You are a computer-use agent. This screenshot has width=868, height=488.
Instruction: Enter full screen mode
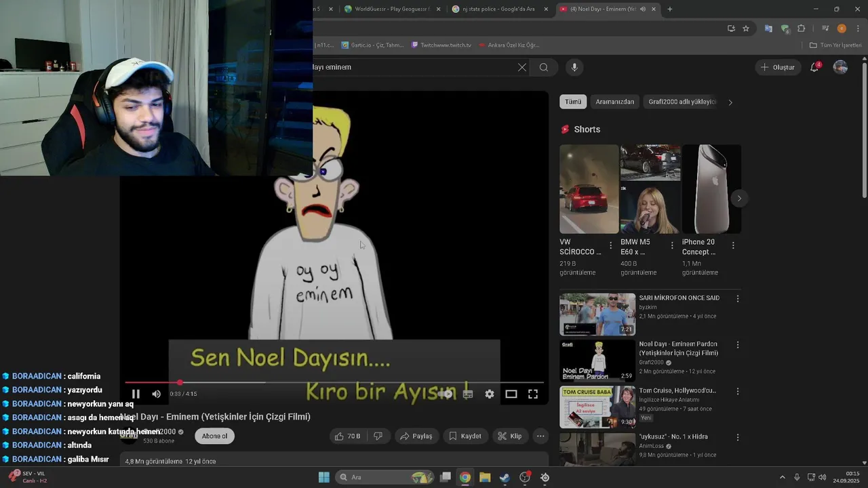tap(533, 394)
